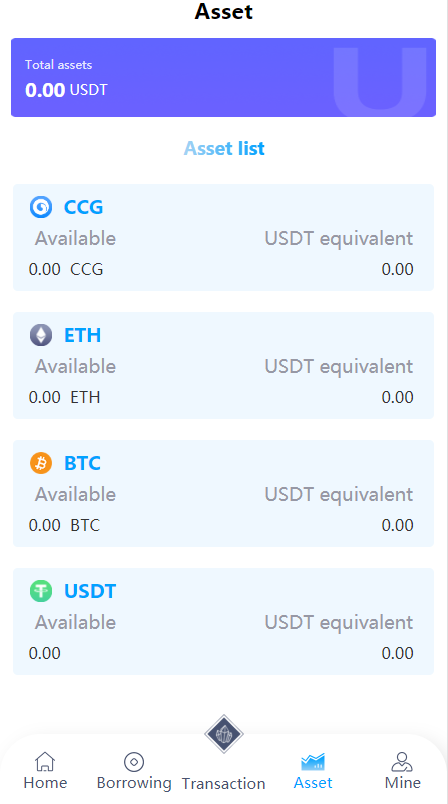Viewport: 448px width, 804px height.
Task: Open the USDT asset name link
Action: 90,591
